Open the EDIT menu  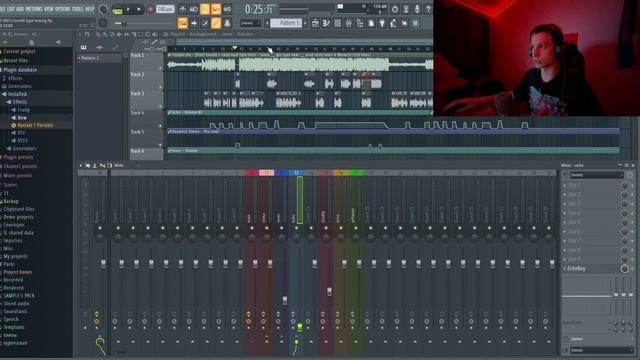[x=10, y=9]
